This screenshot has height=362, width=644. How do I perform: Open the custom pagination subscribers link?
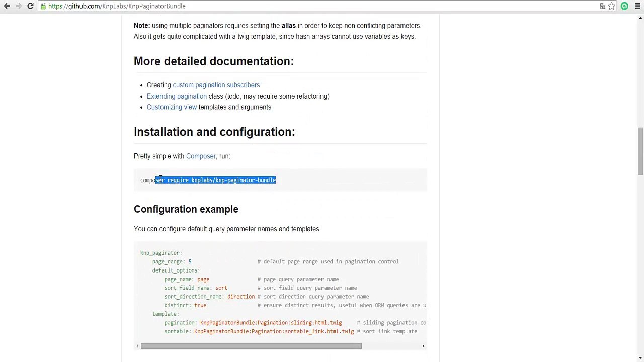click(x=216, y=85)
